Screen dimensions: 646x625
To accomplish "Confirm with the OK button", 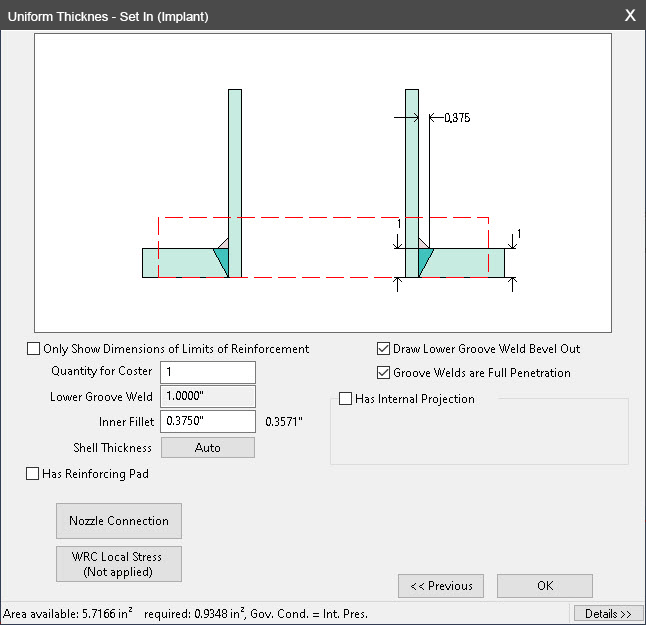I will (545, 586).
